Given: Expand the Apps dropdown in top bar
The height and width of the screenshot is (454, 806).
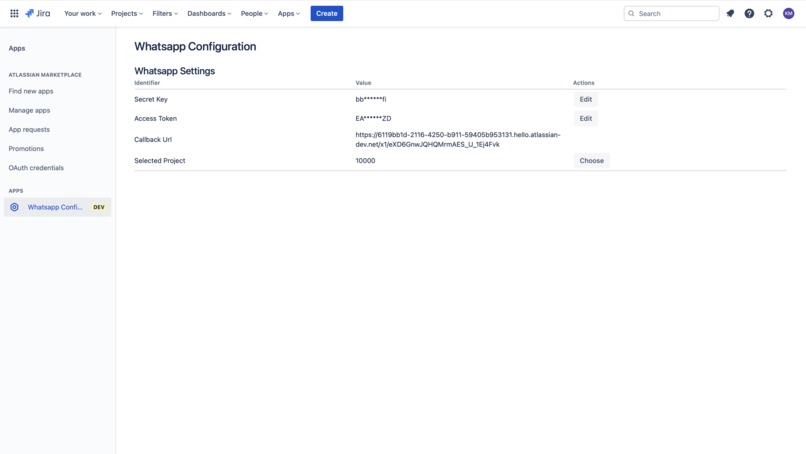Looking at the screenshot, I should click(x=288, y=13).
